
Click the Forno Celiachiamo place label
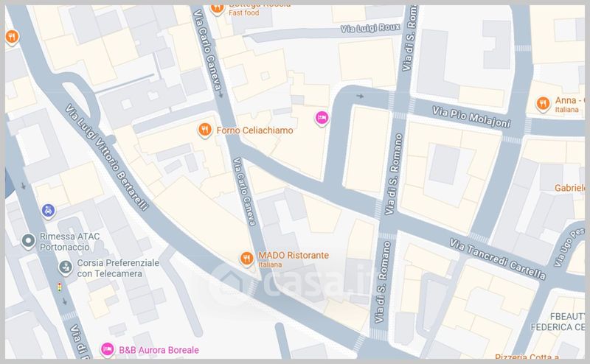[254, 130]
